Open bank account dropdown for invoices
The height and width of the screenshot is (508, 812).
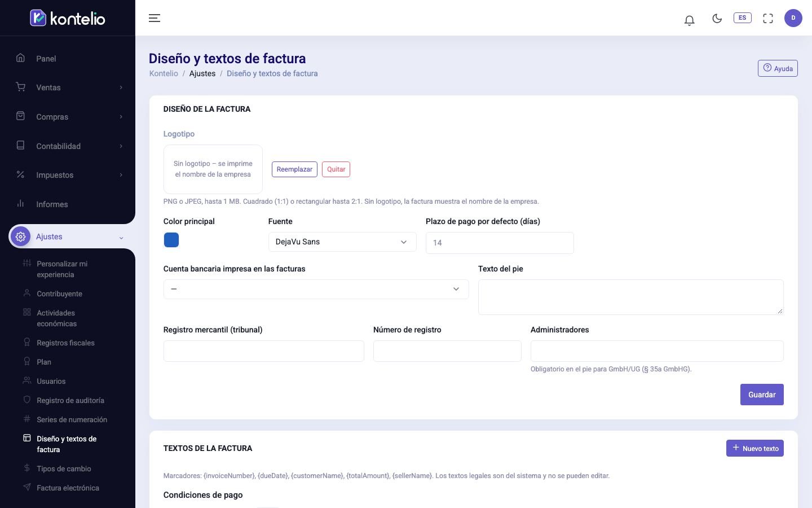316,289
